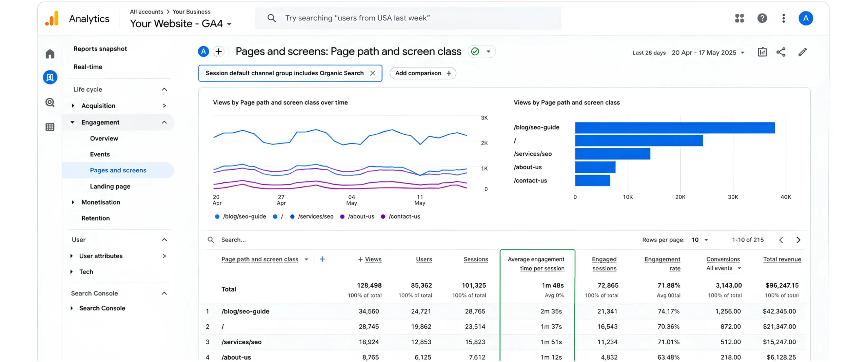Open the table-grid icon in left rail
868x362 pixels.
(50, 127)
